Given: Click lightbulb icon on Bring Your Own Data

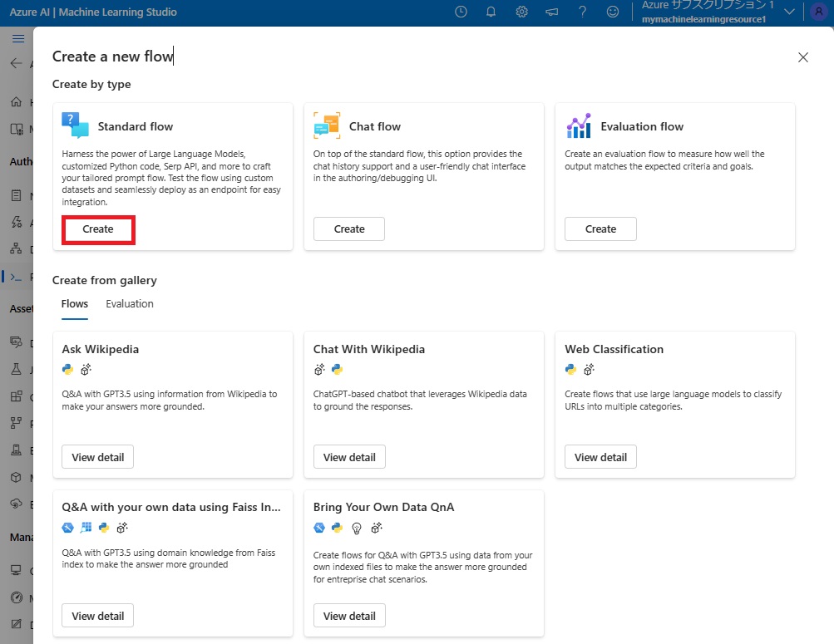Looking at the screenshot, I should pyautogui.click(x=357, y=528).
